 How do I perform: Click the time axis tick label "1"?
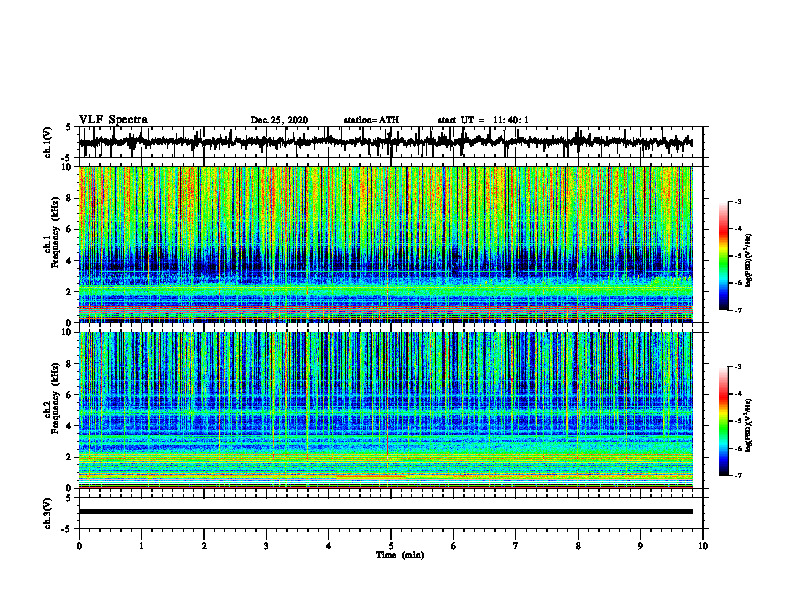(141, 546)
